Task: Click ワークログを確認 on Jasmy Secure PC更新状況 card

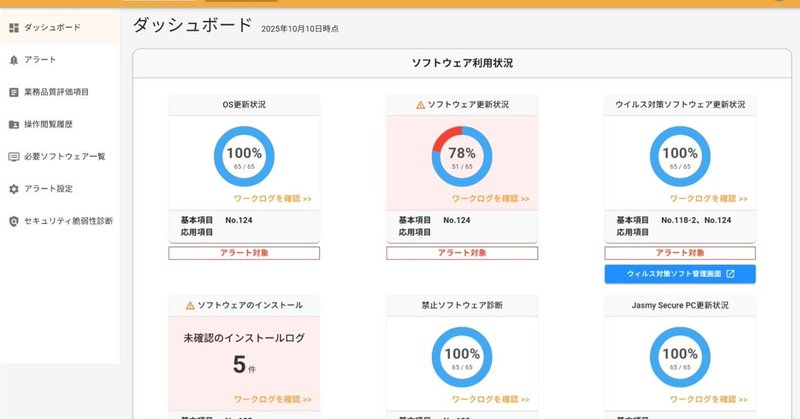Action: click(x=709, y=399)
